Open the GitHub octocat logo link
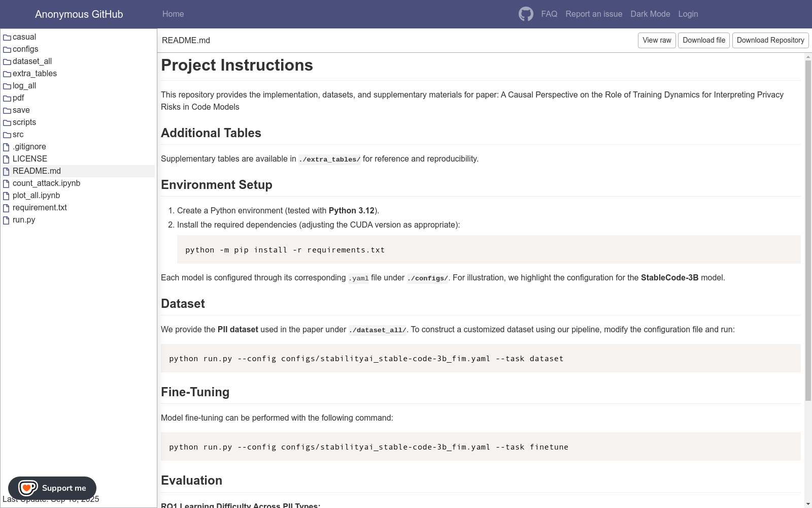812x508 pixels. 526,14
